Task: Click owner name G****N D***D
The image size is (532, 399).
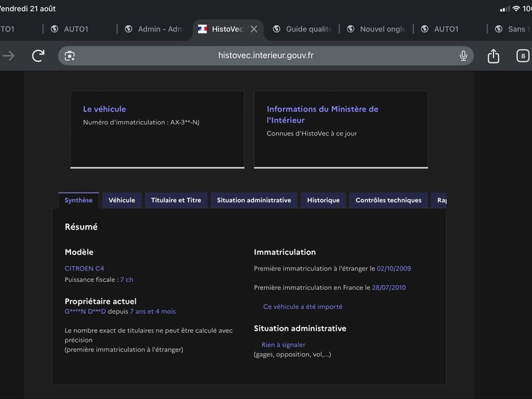Action: (85, 311)
